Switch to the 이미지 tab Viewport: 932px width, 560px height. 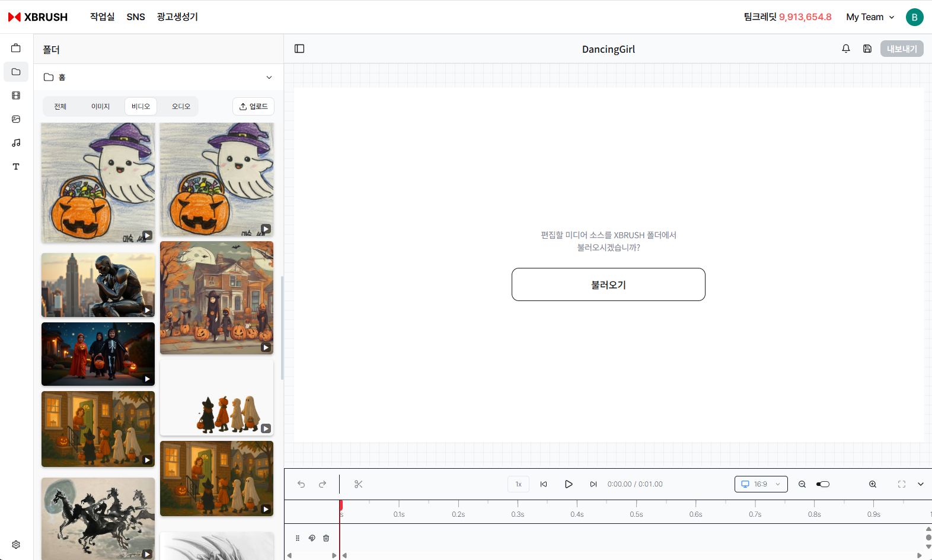tap(100, 107)
